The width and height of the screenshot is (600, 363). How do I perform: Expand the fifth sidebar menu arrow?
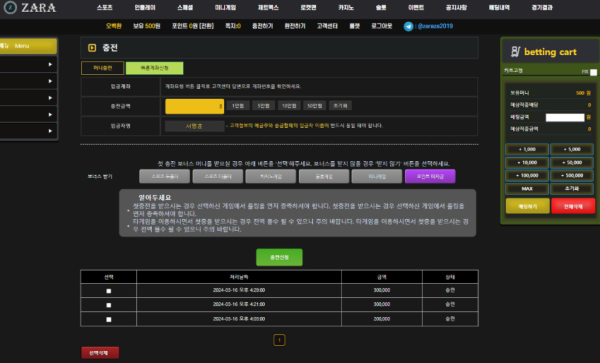50,131
